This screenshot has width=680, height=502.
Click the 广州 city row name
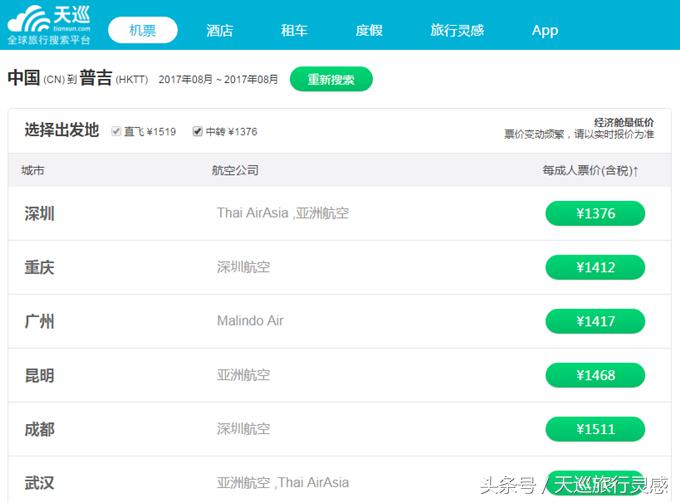[x=39, y=321]
